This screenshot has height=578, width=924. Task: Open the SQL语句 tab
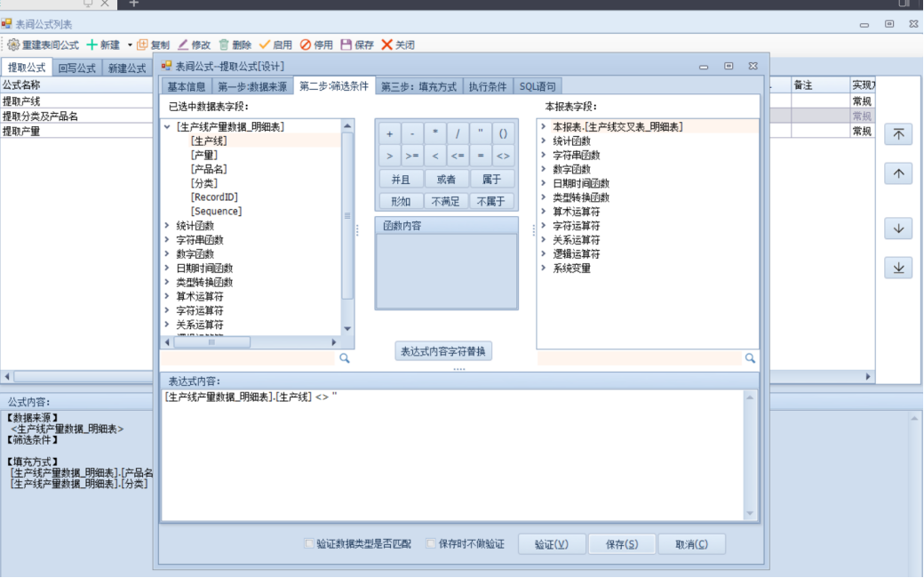[538, 86]
